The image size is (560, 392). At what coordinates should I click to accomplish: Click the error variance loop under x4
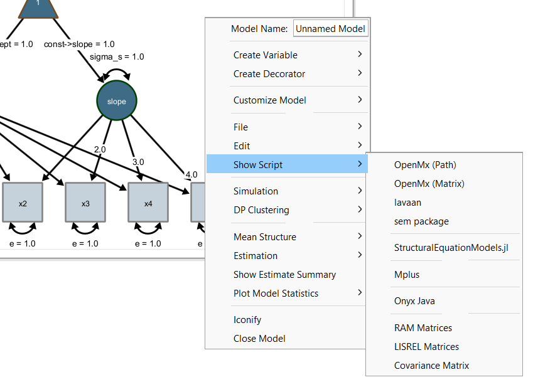pos(148,230)
